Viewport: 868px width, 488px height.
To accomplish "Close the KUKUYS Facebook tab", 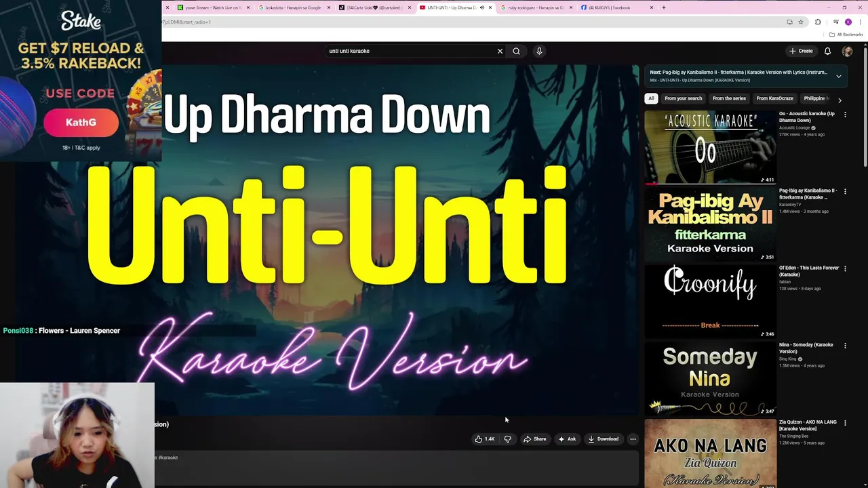I will 652,7.
